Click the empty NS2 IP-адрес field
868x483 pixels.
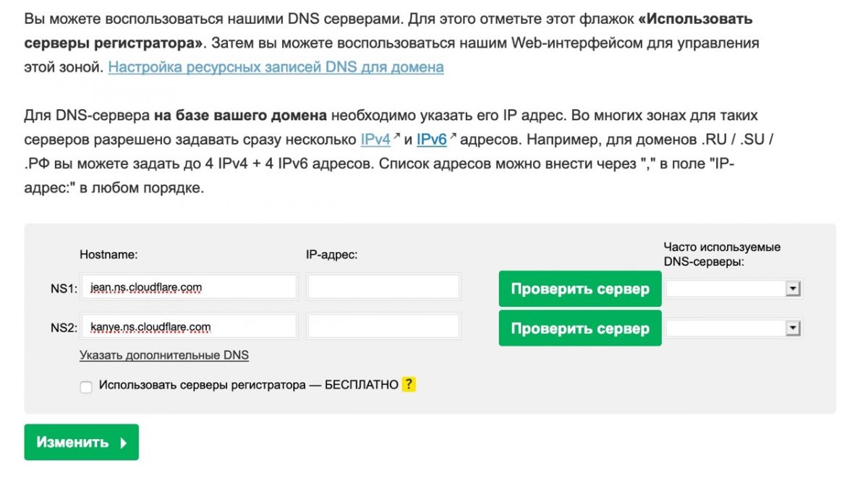click(383, 327)
